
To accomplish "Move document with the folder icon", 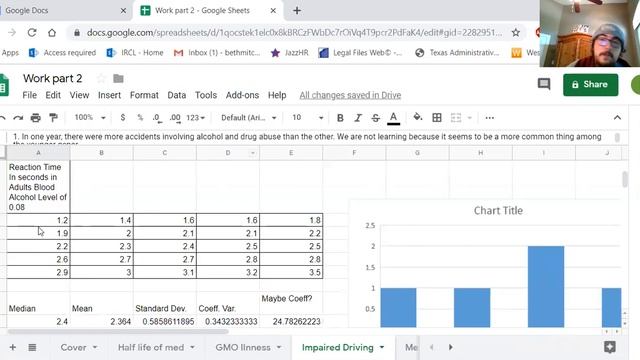I will [118, 78].
